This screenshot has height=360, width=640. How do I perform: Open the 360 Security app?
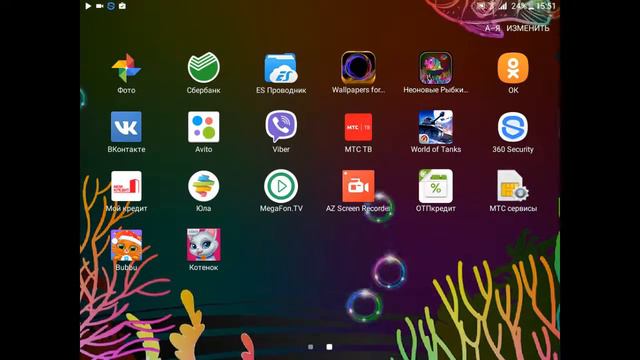pyautogui.click(x=513, y=127)
